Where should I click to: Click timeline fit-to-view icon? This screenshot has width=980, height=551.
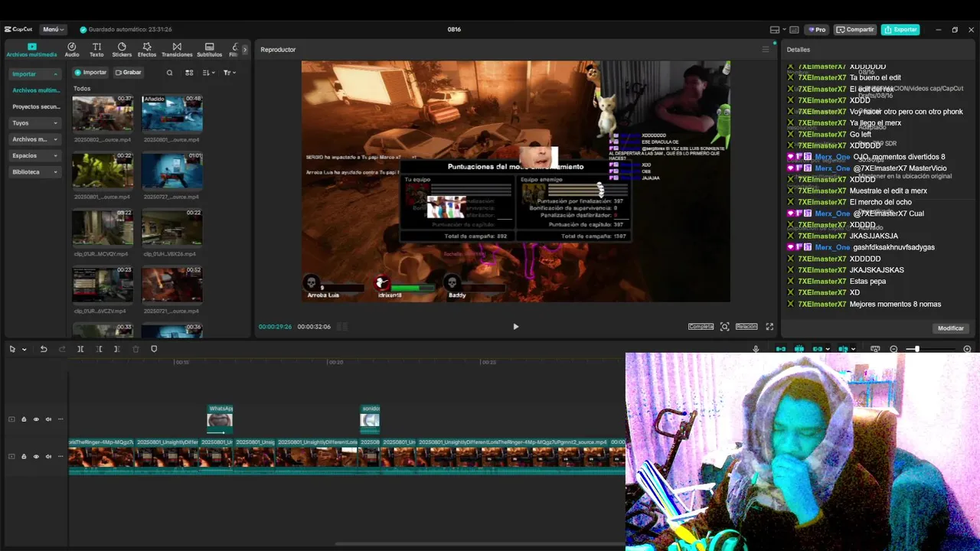[875, 349]
